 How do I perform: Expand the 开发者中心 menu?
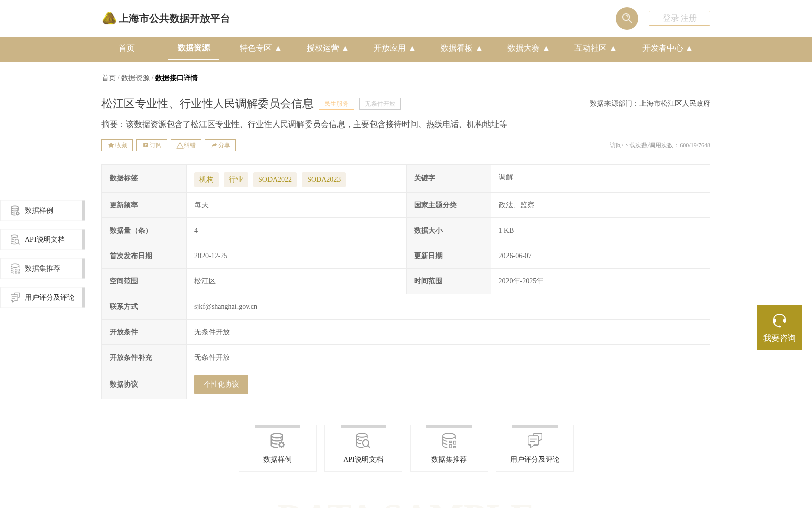point(667,48)
